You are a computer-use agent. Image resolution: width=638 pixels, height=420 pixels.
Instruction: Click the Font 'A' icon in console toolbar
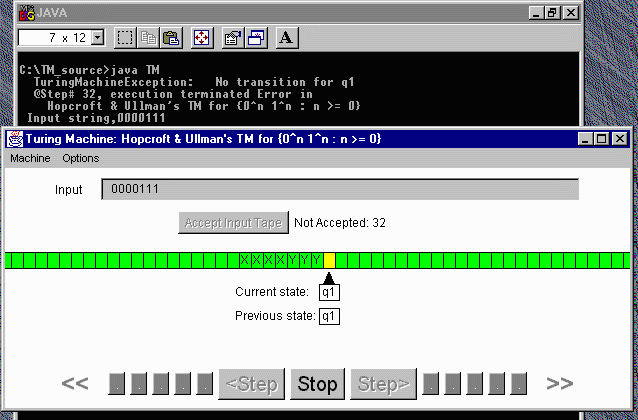[285, 38]
